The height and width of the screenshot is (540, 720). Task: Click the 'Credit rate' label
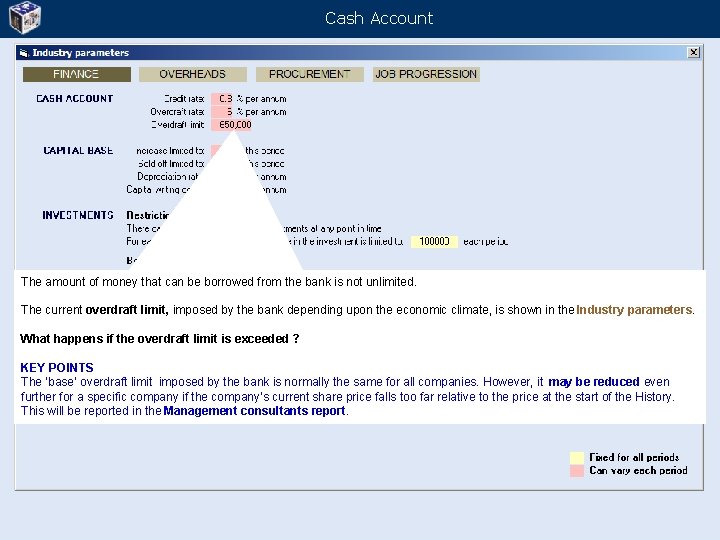(184, 99)
